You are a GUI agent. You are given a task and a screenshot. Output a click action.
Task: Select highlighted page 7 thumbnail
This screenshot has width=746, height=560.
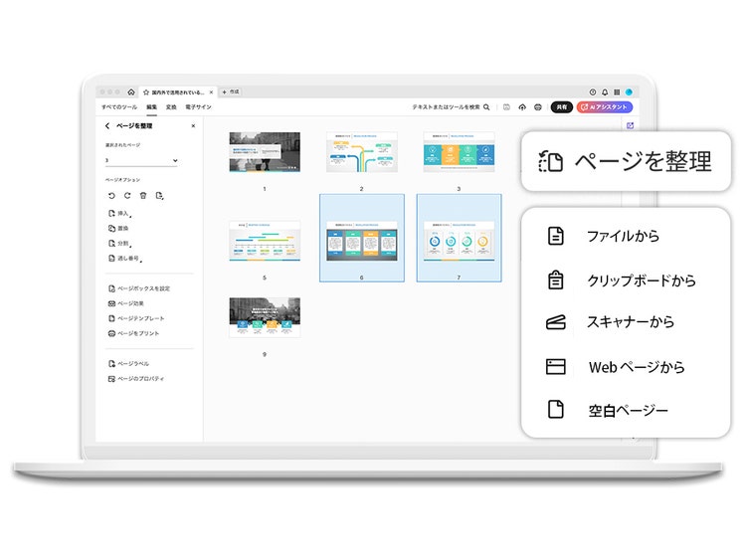[x=459, y=238]
